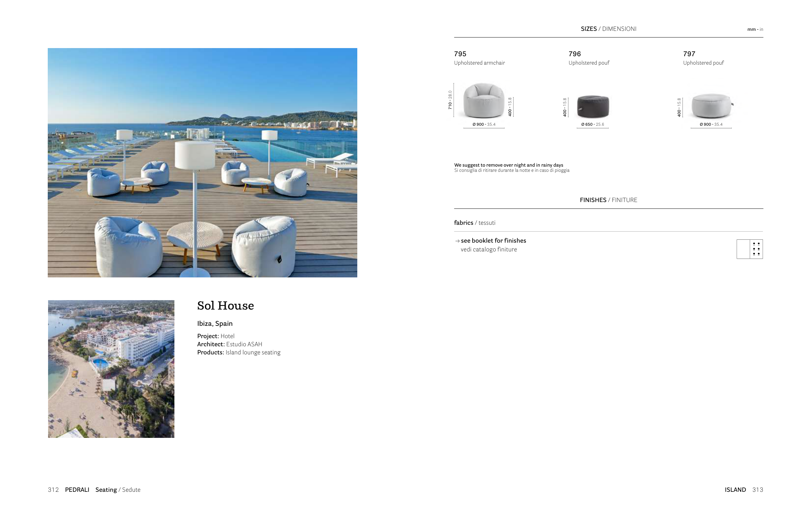This screenshot has width=812, height=522.
Task: Open the aerial hotel beach photo
Action: (111, 369)
